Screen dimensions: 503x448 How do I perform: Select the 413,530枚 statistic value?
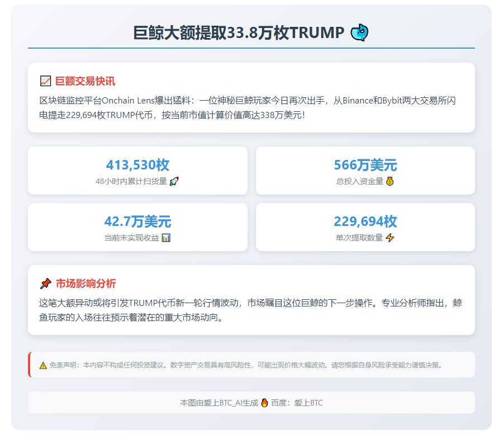[x=137, y=166]
